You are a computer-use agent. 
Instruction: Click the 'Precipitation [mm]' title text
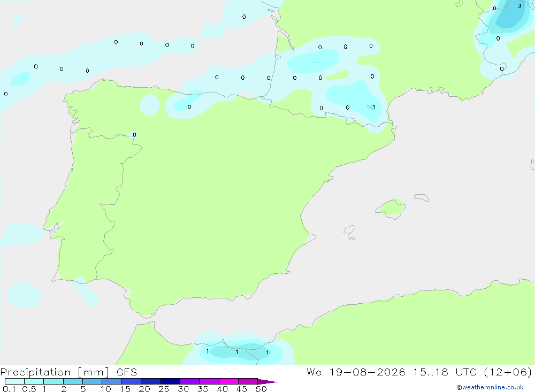[x=55, y=372]
